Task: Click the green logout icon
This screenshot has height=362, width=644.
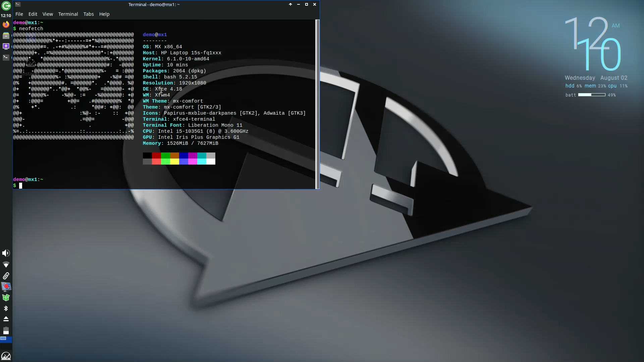Action: tap(6, 6)
